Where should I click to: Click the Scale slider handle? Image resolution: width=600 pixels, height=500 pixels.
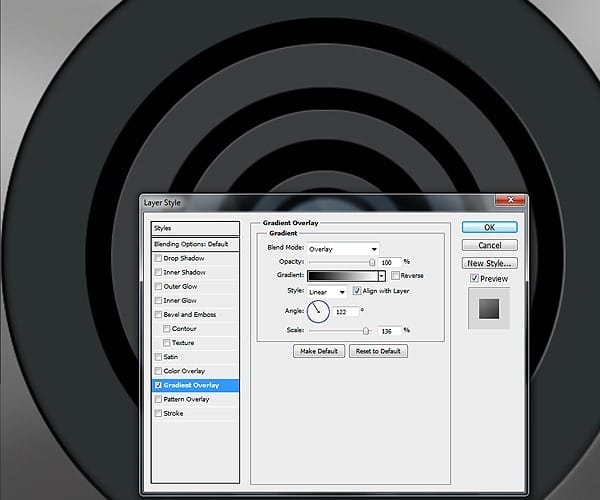point(365,331)
